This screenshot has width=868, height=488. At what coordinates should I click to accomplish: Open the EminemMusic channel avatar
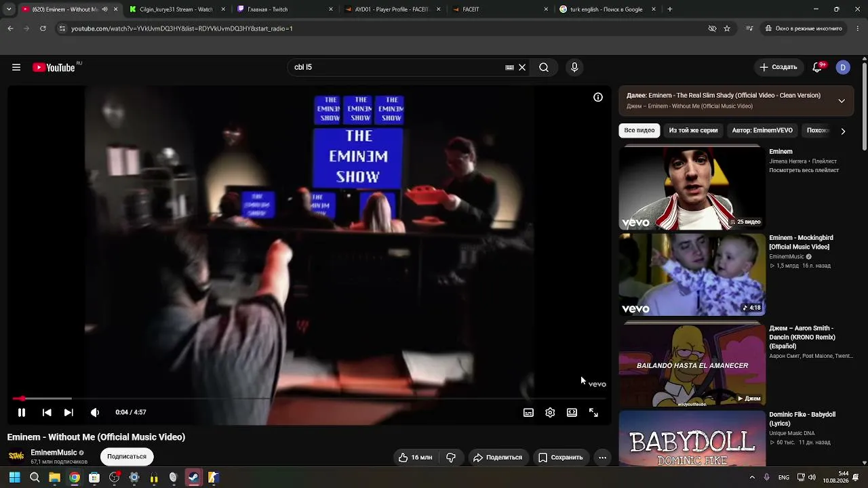click(x=16, y=456)
